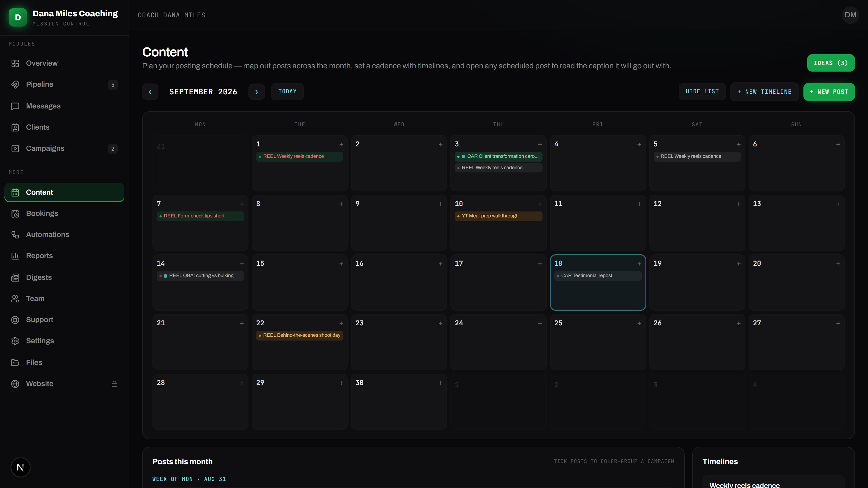The width and height of the screenshot is (868, 488).
Task: Click the green D workspace logo
Action: [x=18, y=17]
